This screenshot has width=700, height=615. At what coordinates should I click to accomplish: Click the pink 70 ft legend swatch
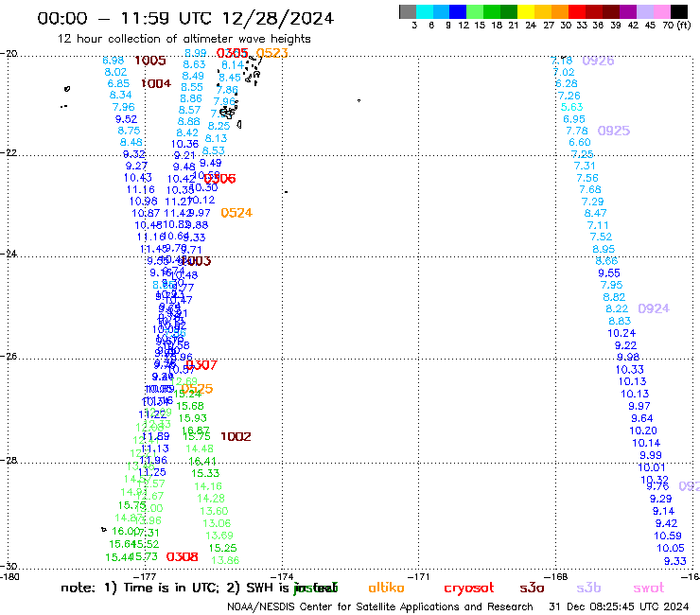click(662, 11)
